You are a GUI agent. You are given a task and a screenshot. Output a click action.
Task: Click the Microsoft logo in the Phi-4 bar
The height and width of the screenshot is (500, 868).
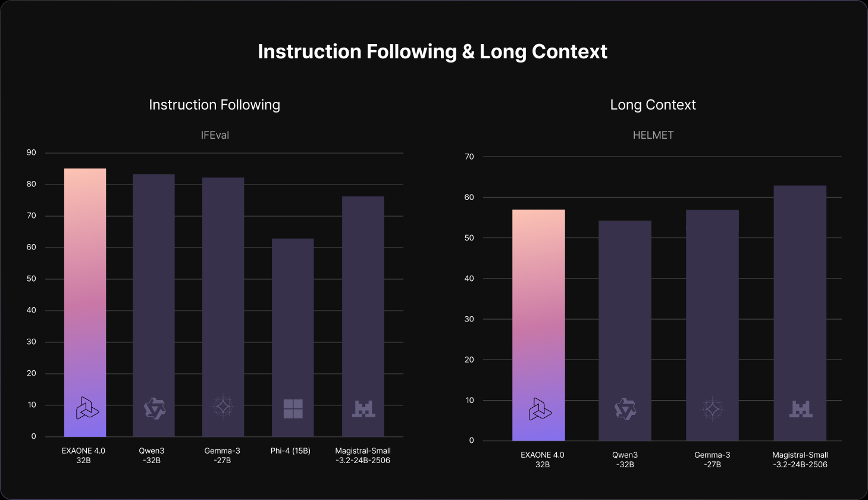[x=293, y=409]
